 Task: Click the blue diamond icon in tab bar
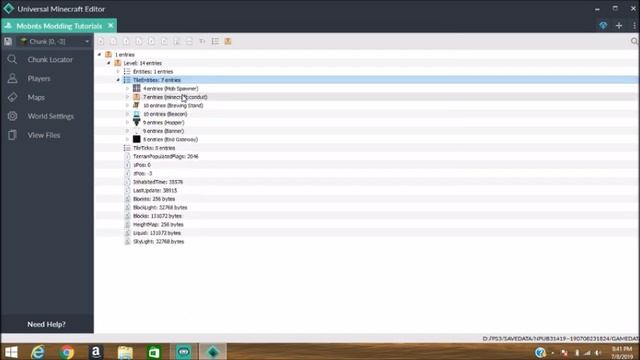[x=603, y=25]
